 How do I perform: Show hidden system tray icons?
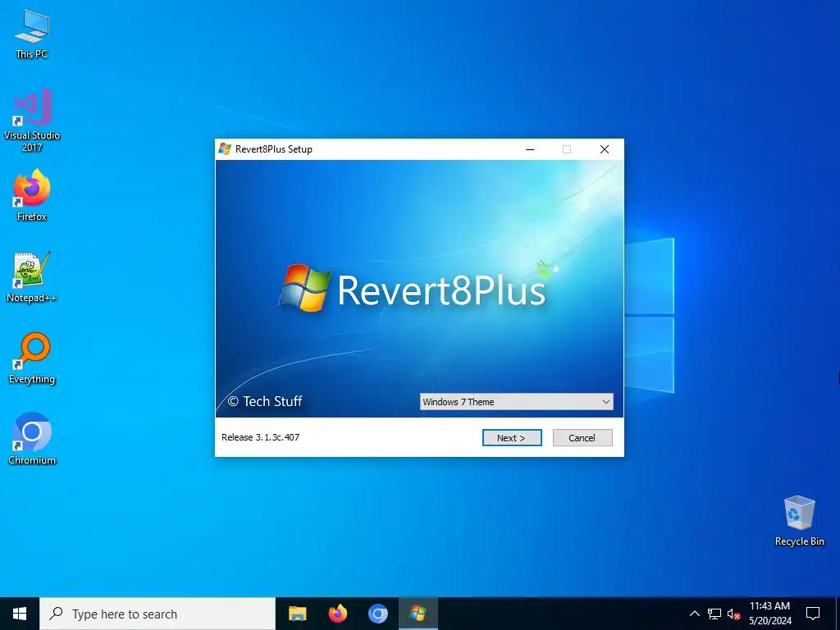pyautogui.click(x=694, y=614)
